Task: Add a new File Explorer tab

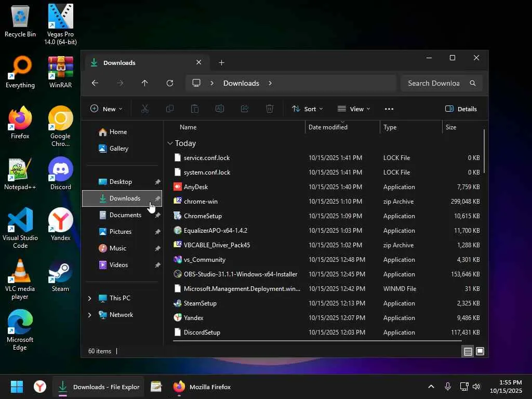Action: tap(221, 63)
